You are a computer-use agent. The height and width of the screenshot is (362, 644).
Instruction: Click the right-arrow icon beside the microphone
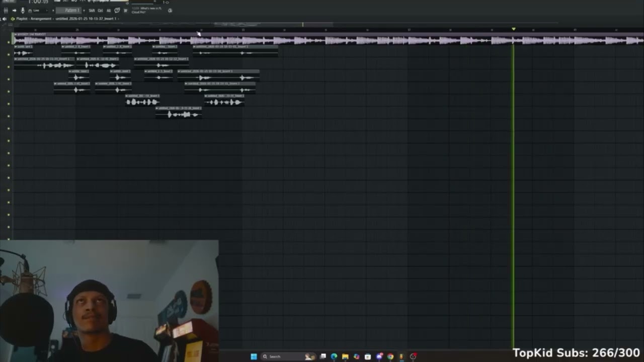click(14, 11)
